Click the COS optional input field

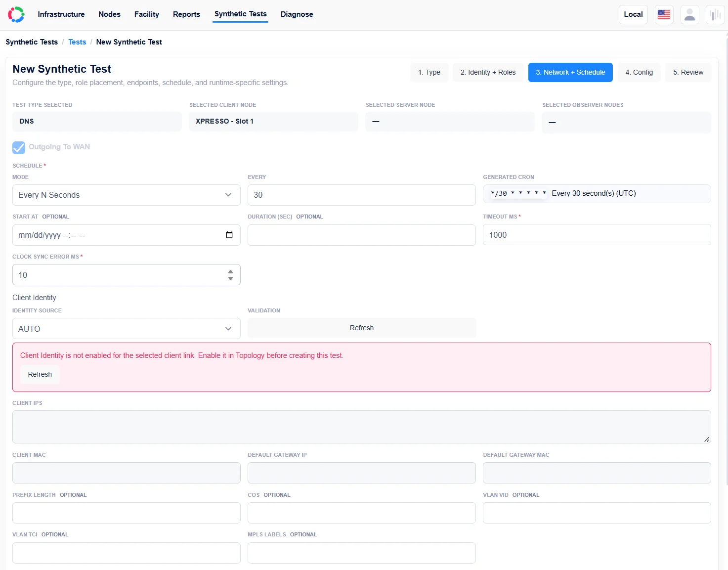(x=362, y=513)
